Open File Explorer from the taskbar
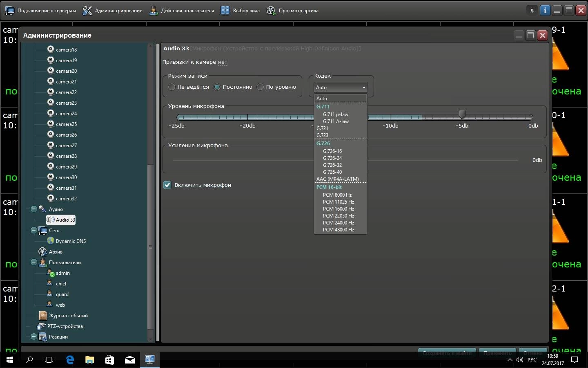Viewport: 588px width, 368px height. pyautogui.click(x=89, y=360)
